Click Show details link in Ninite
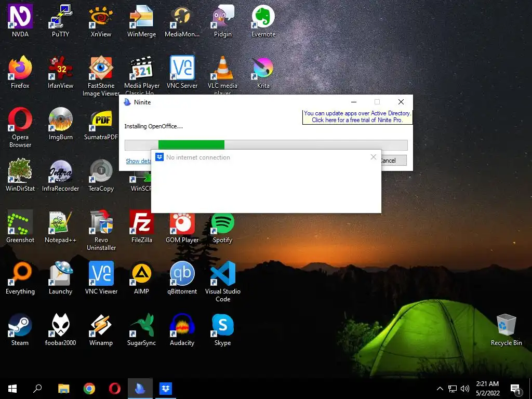Image resolution: width=532 pixels, height=399 pixels. tap(138, 161)
